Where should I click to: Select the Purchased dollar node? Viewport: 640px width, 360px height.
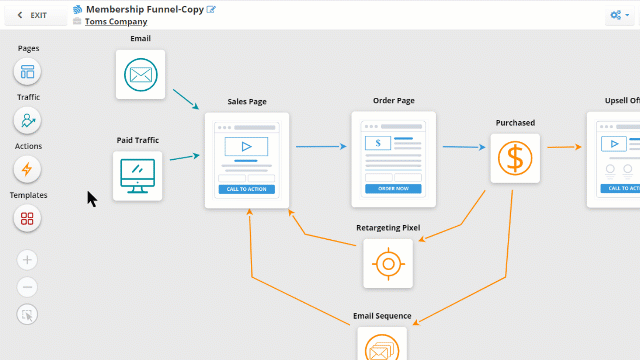tap(515, 158)
